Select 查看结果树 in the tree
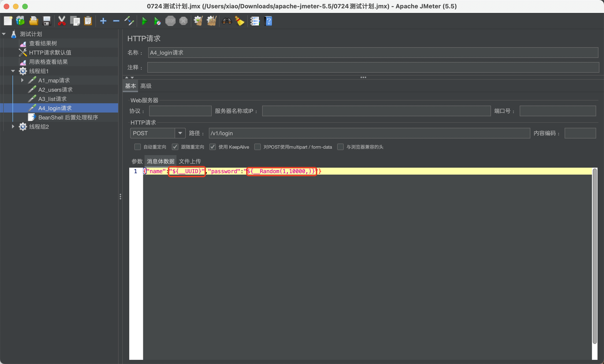This screenshot has height=364, width=604. pyautogui.click(x=43, y=43)
